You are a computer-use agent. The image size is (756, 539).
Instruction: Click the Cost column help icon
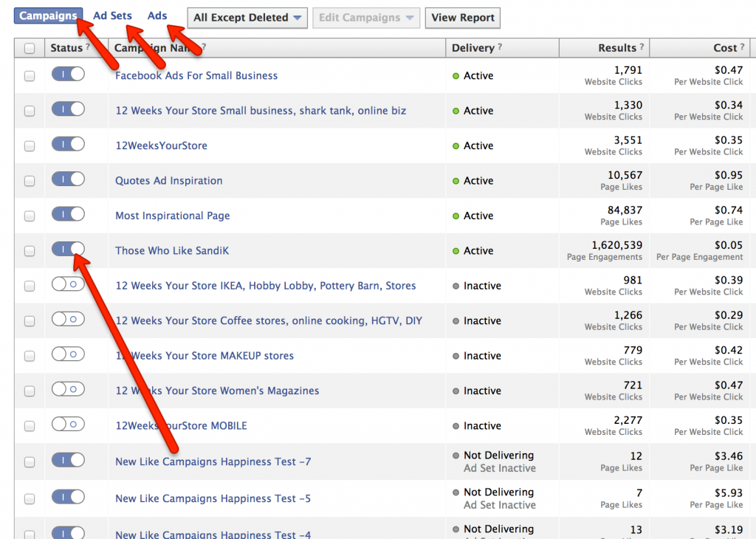tap(743, 48)
